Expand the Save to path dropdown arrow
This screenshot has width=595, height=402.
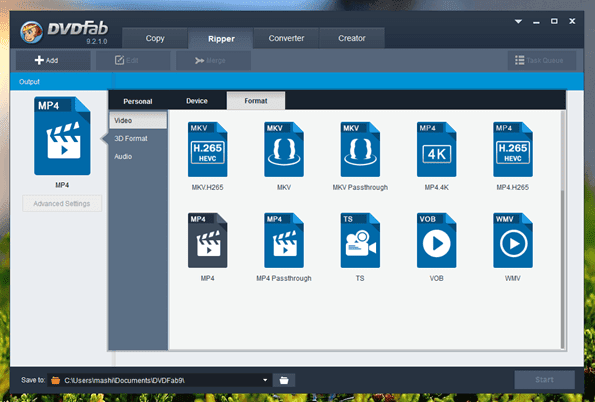point(265,380)
